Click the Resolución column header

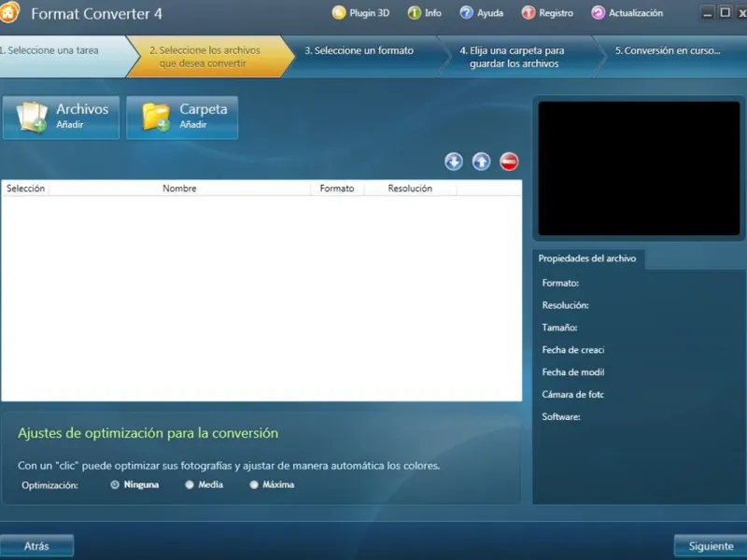(x=410, y=189)
